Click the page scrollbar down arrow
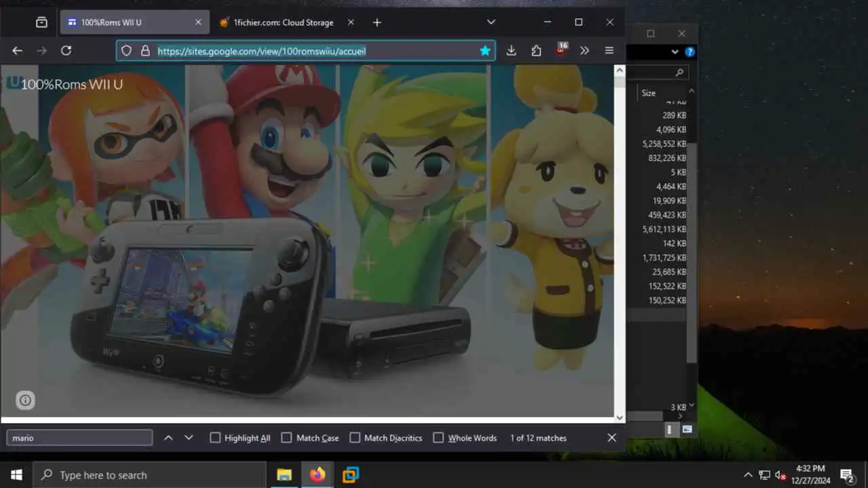Screen dimensions: 868x488 [619, 418]
